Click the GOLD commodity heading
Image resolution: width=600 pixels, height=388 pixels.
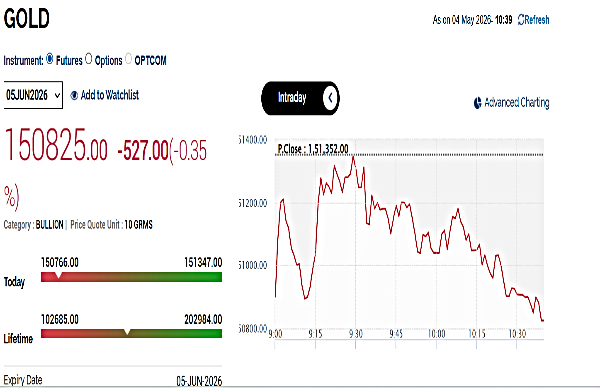[27, 18]
